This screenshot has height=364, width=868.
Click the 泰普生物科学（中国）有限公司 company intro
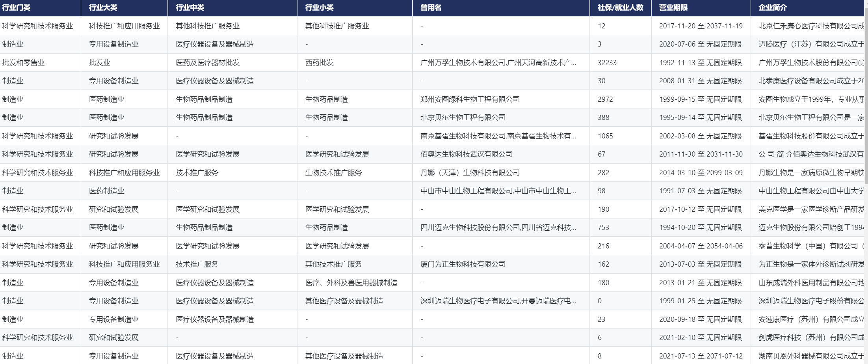coord(811,246)
